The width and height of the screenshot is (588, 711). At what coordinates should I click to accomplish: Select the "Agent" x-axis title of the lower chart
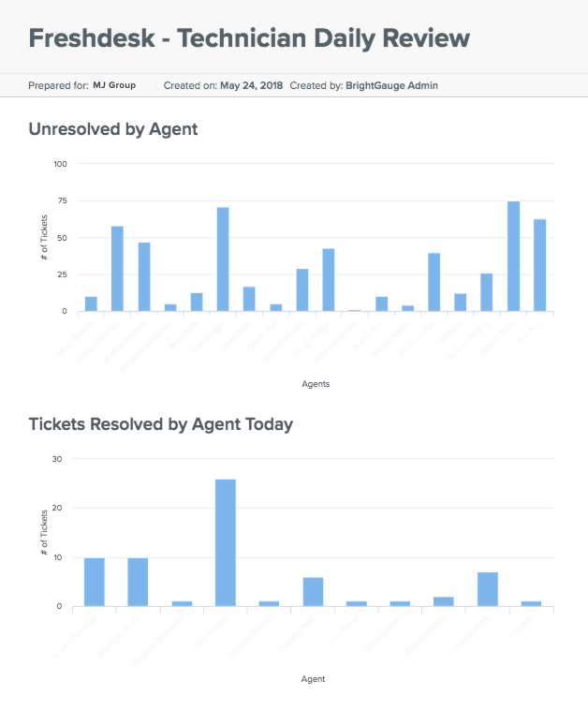(x=313, y=679)
